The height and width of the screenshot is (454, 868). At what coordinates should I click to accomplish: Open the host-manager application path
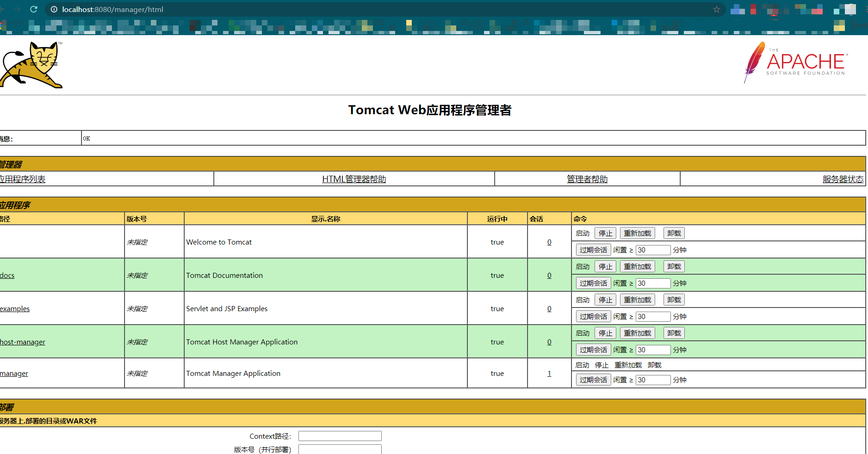pos(23,342)
